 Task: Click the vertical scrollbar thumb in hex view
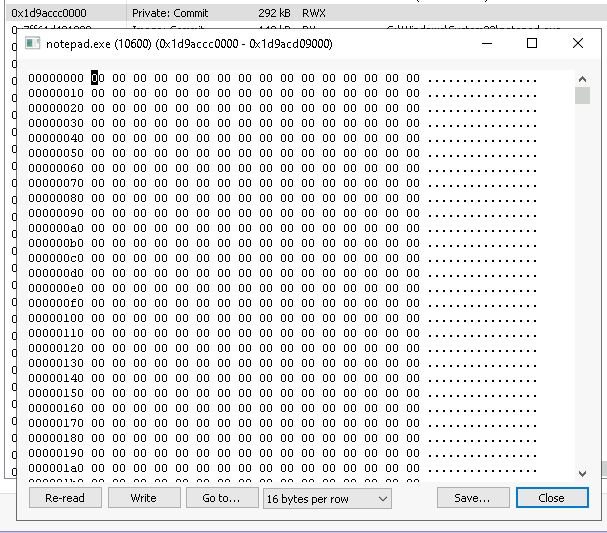coord(582,96)
